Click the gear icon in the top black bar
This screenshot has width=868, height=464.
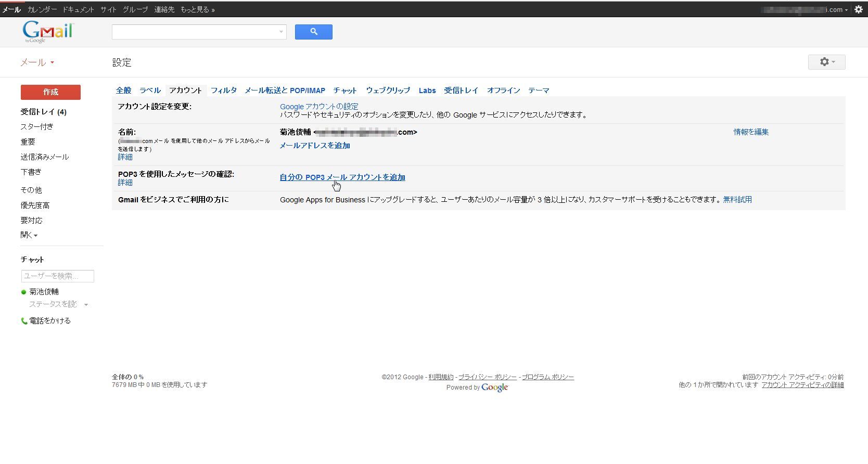coord(859,9)
